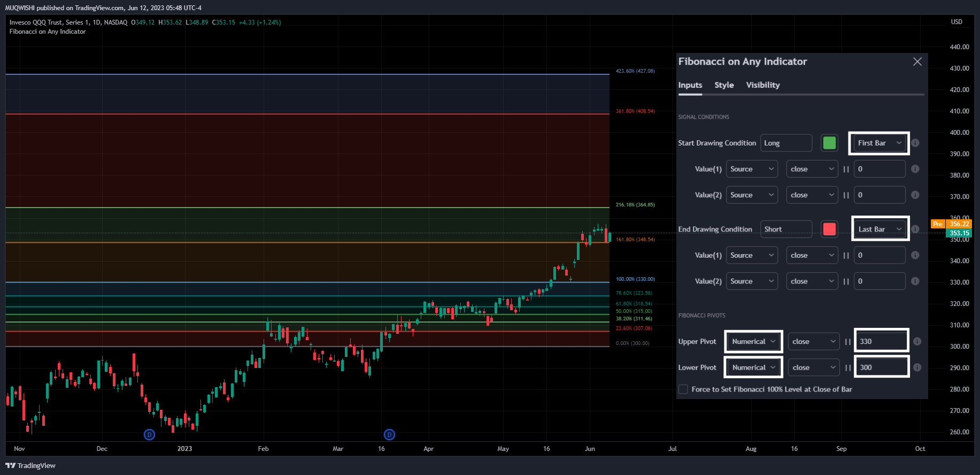Viewport: 980px width, 475px height.
Task: Expand the Last Bar dropdown
Action: click(880, 229)
